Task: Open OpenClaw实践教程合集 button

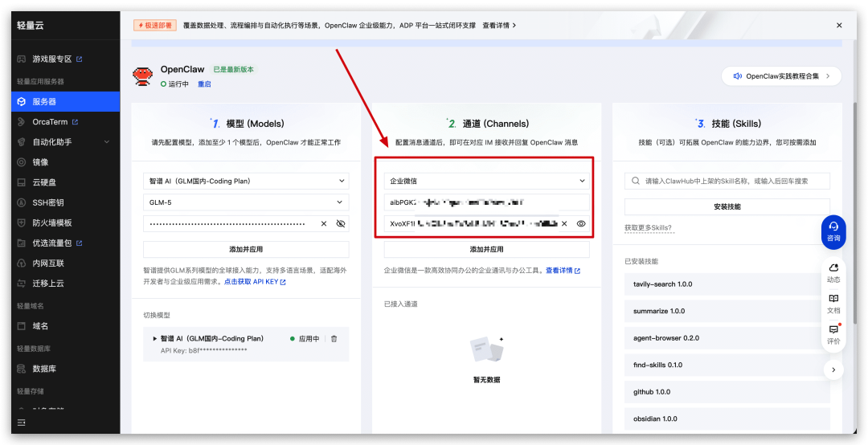Action: (x=781, y=76)
